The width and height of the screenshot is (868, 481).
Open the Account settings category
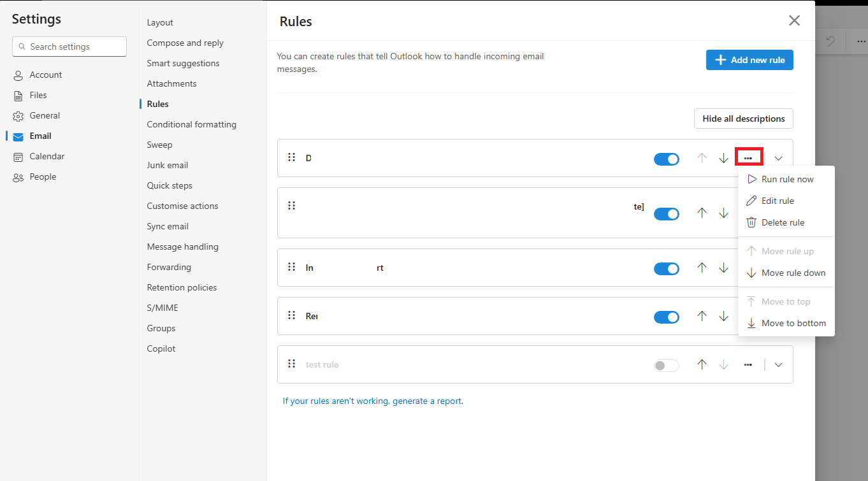tap(38, 75)
